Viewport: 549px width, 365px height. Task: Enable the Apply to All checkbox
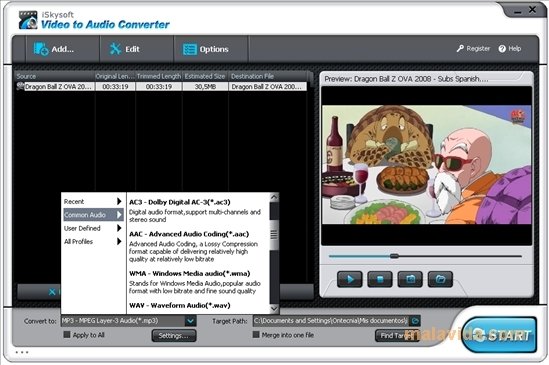(67, 335)
